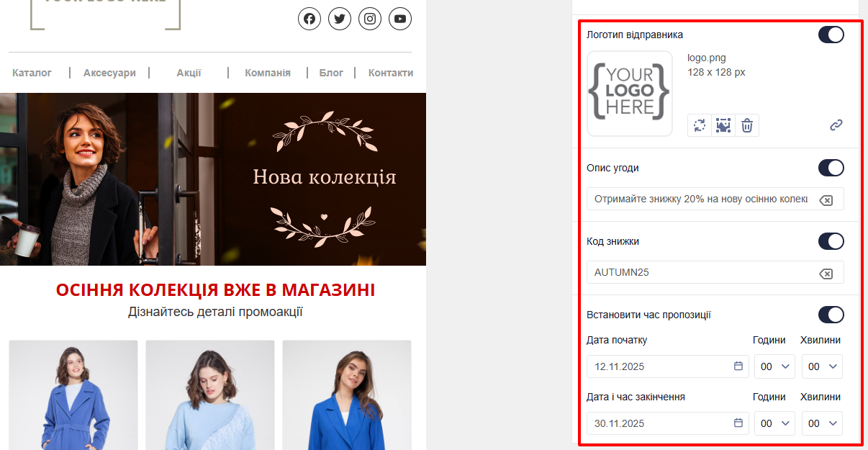Clear the deal description field

pyautogui.click(x=826, y=199)
